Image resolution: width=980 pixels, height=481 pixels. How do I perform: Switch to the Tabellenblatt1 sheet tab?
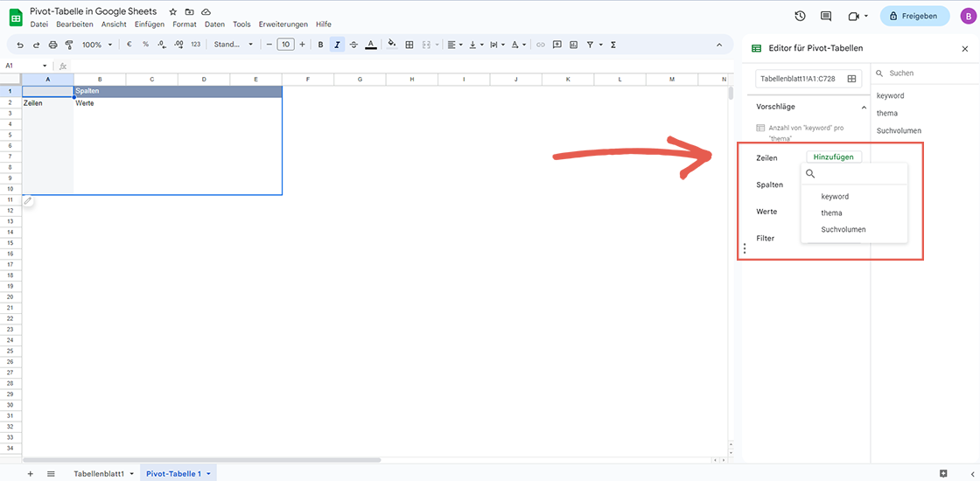[x=100, y=473]
